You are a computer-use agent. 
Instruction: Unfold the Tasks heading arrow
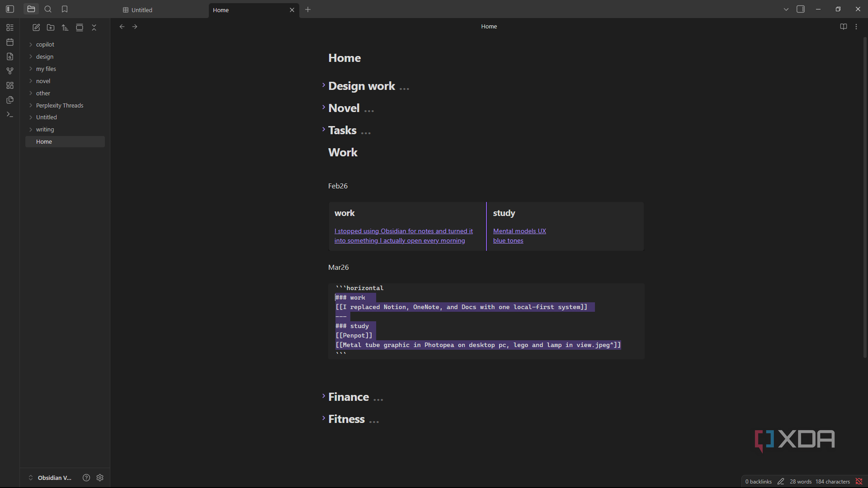click(324, 129)
